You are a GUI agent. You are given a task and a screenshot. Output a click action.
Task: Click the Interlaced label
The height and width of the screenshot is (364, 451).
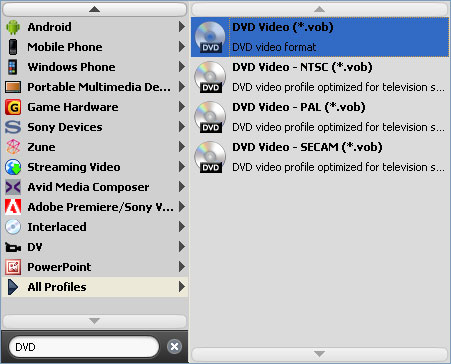coord(57,227)
